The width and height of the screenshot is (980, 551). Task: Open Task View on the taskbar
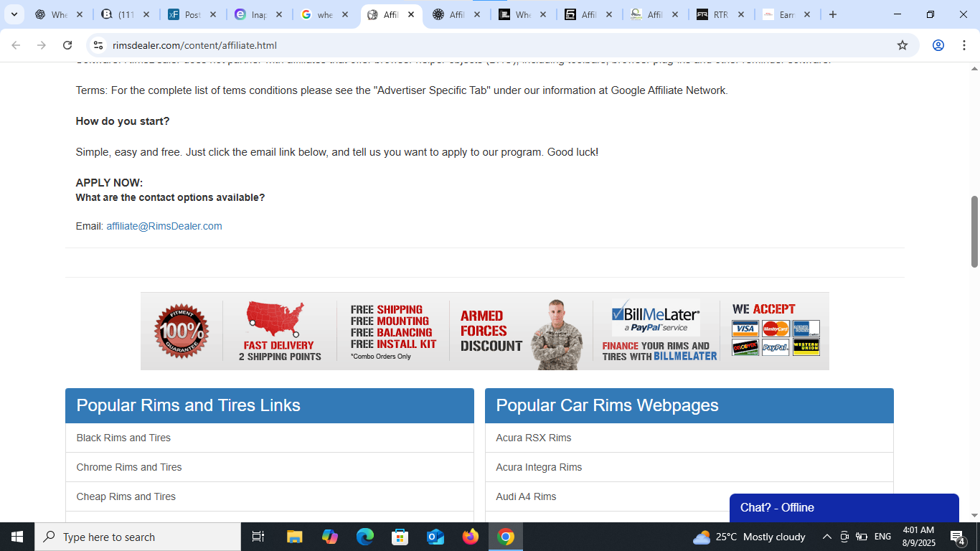click(x=258, y=537)
